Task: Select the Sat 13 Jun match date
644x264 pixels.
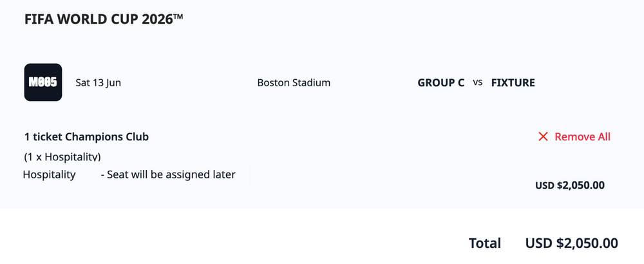Action: click(98, 82)
